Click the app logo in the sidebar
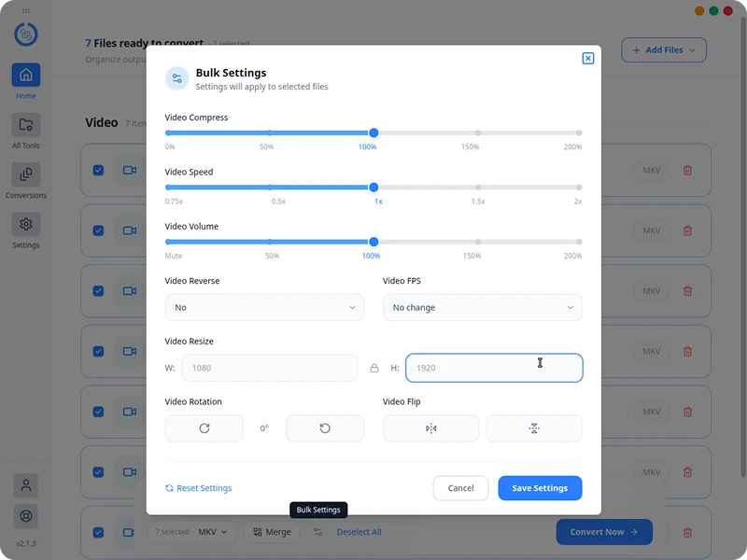The width and height of the screenshot is (747, 560). click(26, 34)
